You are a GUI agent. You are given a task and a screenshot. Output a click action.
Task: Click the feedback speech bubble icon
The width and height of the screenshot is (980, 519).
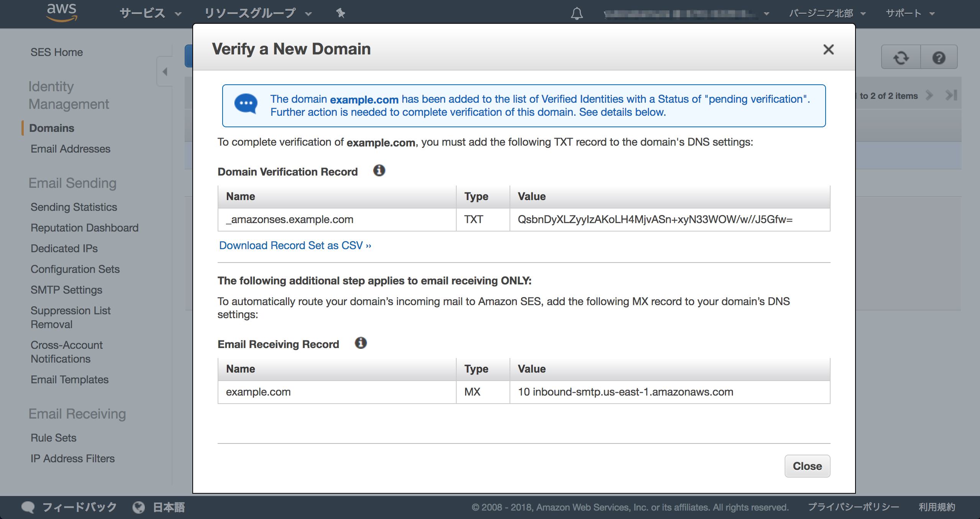click(28, 507)
